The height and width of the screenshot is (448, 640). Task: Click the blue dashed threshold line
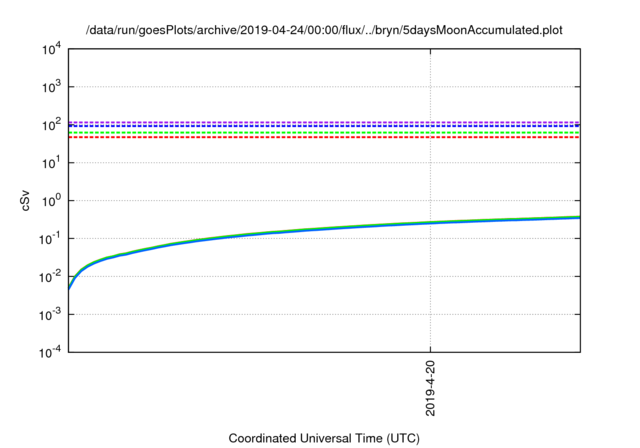pos(324,126)
